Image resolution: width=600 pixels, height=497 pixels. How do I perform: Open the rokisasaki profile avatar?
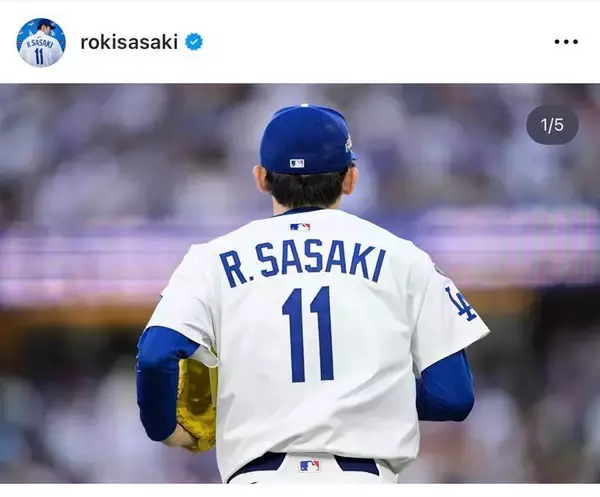pos(41,42)
